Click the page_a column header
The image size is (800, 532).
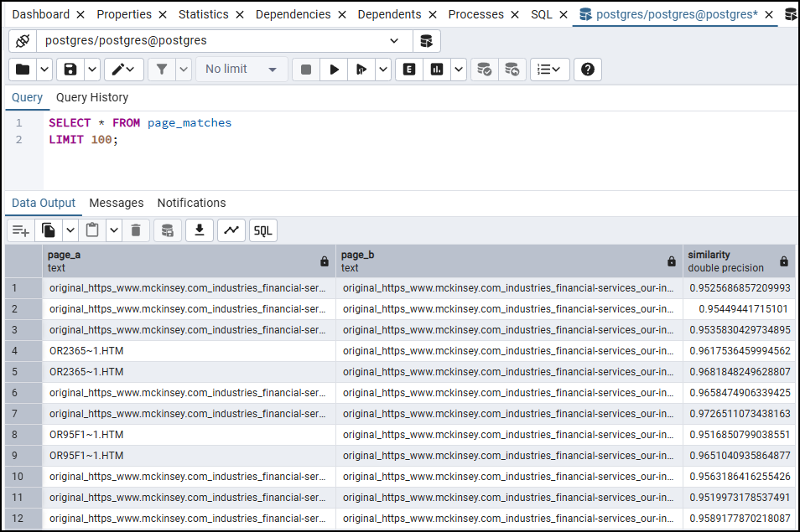(x=189, y=261)
